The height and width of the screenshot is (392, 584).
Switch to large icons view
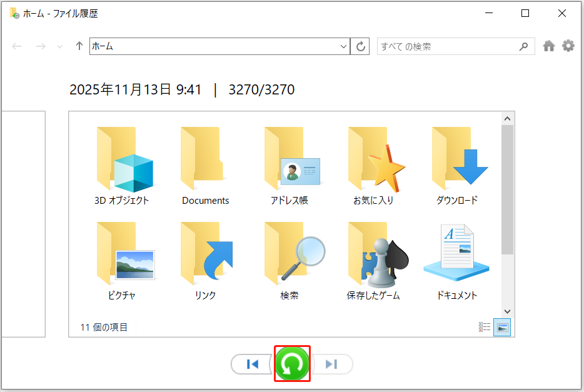click(x=503, y=327)
